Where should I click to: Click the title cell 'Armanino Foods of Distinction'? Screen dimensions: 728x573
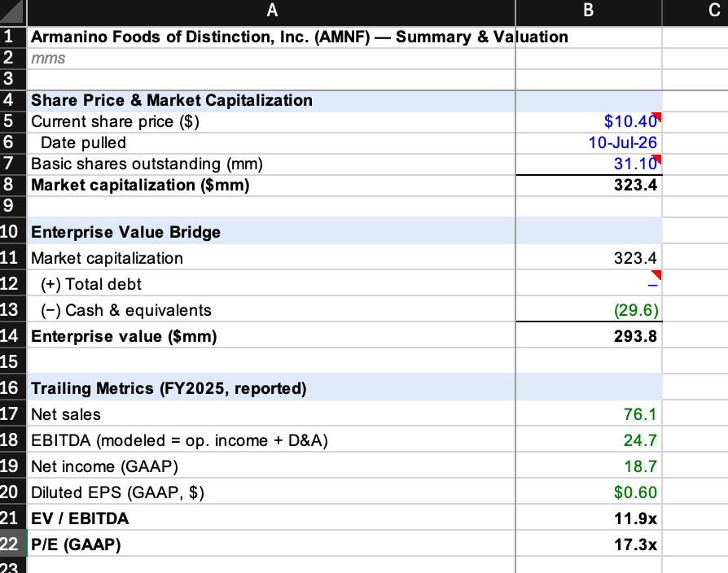click(272, 37)
